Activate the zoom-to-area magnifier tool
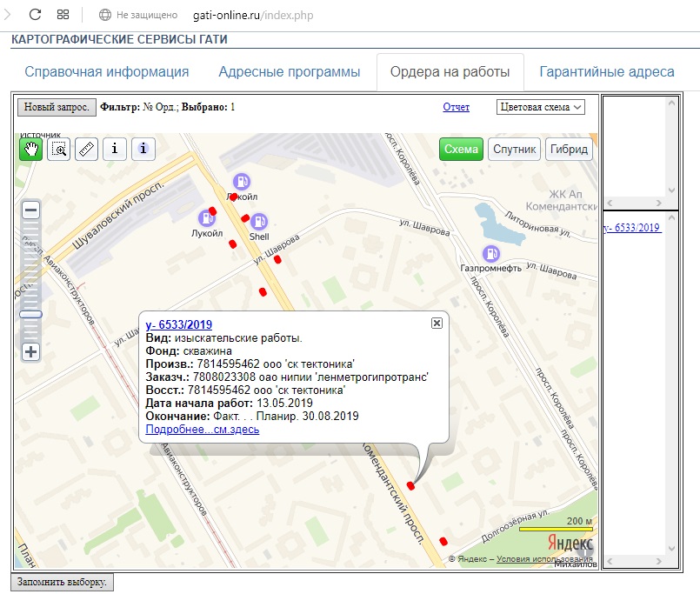Viewport: 700px width, 594px height. [x=59, y=149]
